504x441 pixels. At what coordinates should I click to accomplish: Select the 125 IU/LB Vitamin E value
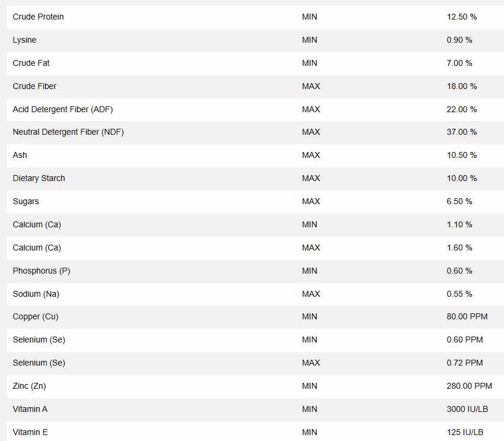click(465, 432)
